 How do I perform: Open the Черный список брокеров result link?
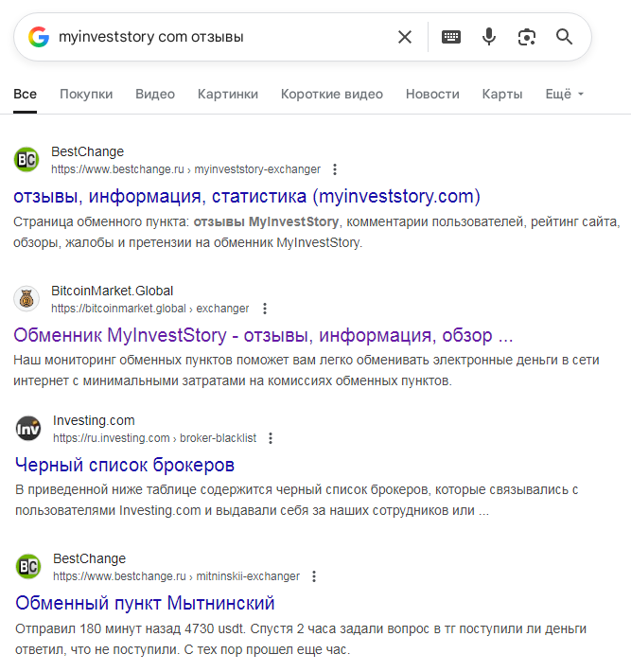click(x=125, y=465)
